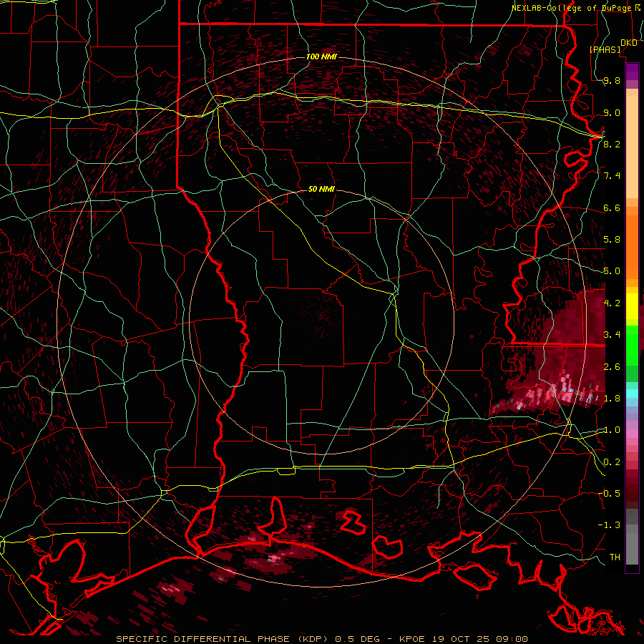Image resolution: width=644 pixels, height=644 pixels.
Task: Click the 0.2 value on the color scale
Action: click(x=612, y=462)
